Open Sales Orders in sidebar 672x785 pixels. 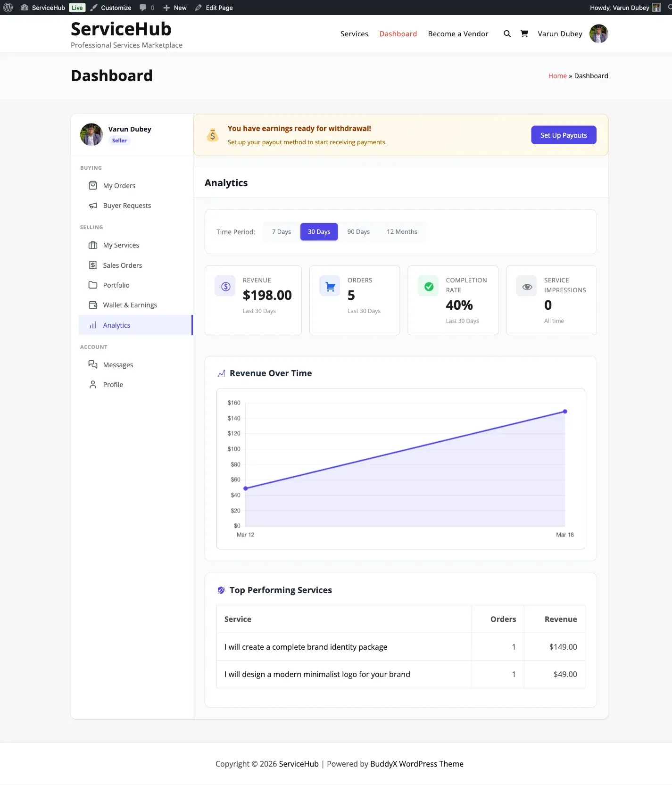click(x=136, y=265)
